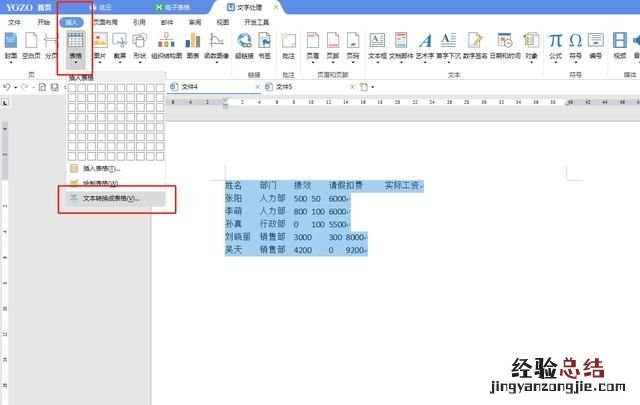Image resolution: width=640 pixels, height=405 pixels.
Task: Expand the arrow under 页眉
Action: pyautogui.click(x=313, y=62)
